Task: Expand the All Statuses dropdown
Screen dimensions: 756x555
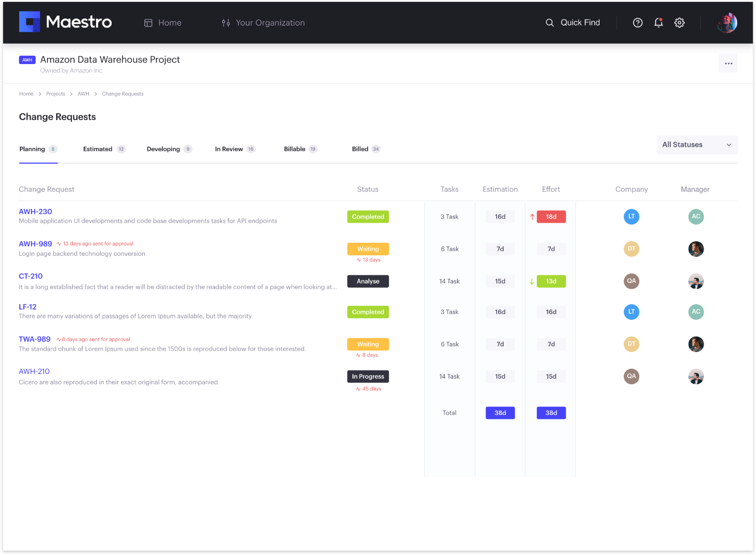Action: click(x=697, y=145)
